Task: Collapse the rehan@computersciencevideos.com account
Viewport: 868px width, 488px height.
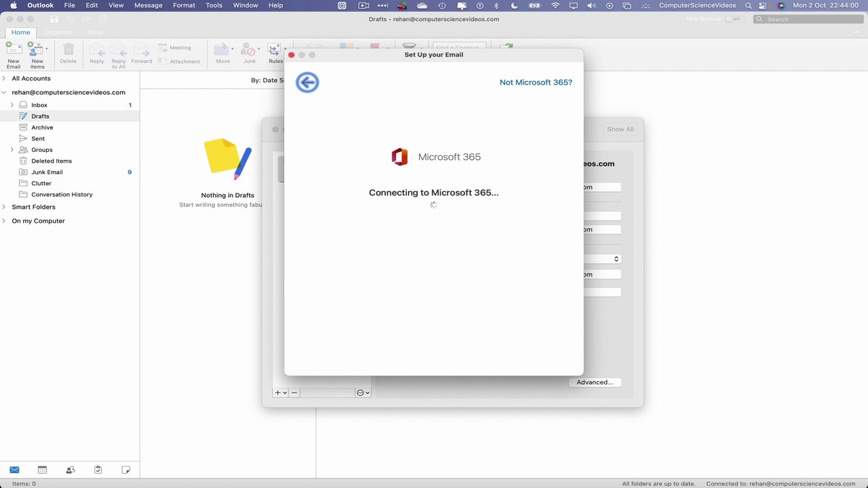Action: tap(4, 92)
